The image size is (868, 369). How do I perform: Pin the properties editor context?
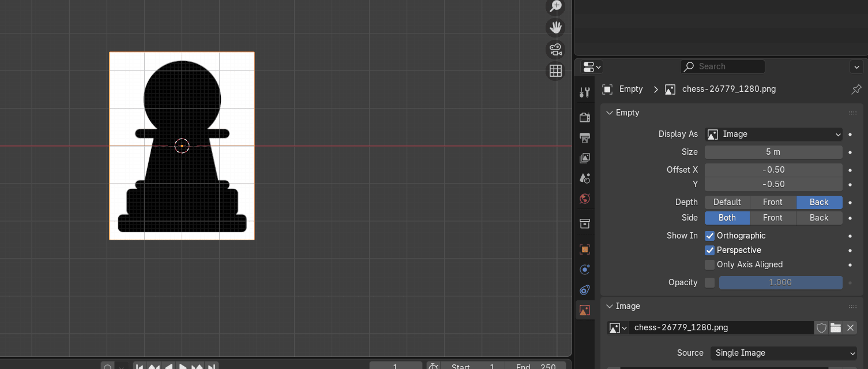[x=856, y=90]
